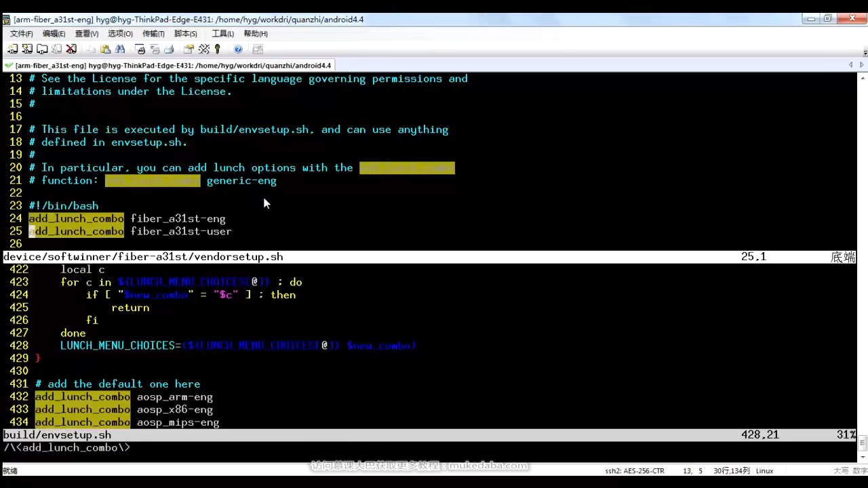Click the Print Selection toolbar icon
Image resolution: width=868 pixels, height=488 pixels.
point(155,49)
